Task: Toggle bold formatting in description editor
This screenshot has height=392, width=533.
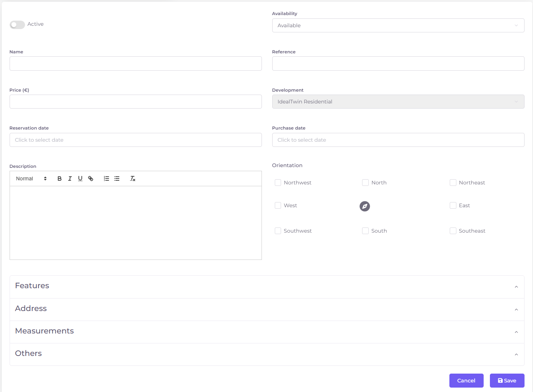Action: (x=59, y=179)
